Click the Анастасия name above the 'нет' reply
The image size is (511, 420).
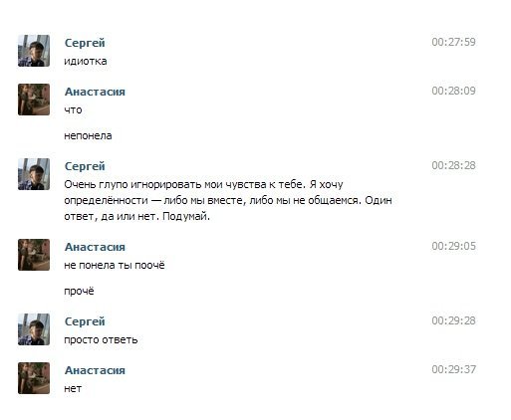pos(95,370)
